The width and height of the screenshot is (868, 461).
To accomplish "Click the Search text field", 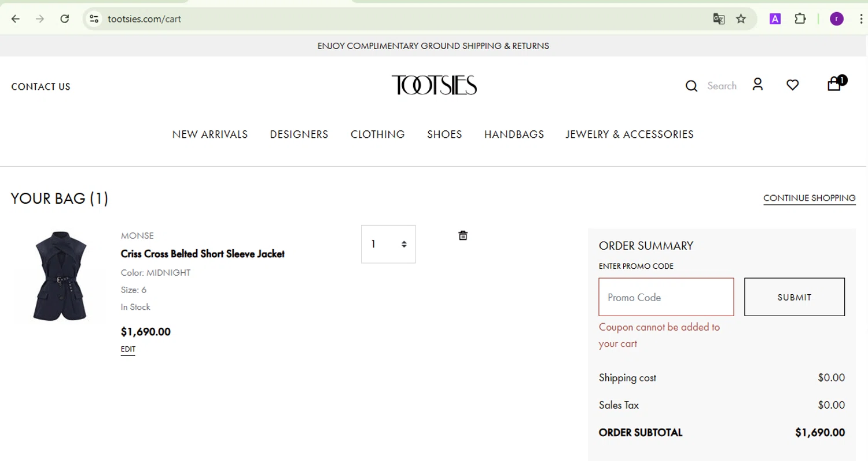I will point(722,86).
